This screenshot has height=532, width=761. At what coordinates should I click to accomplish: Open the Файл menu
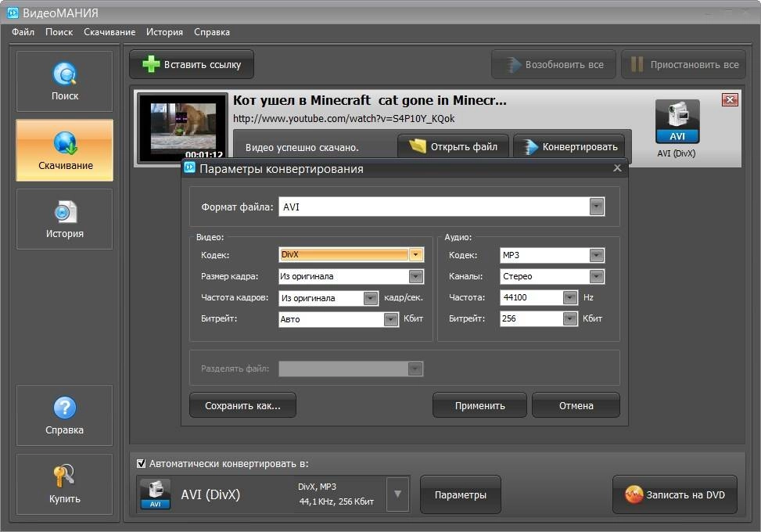pos(23,32)
